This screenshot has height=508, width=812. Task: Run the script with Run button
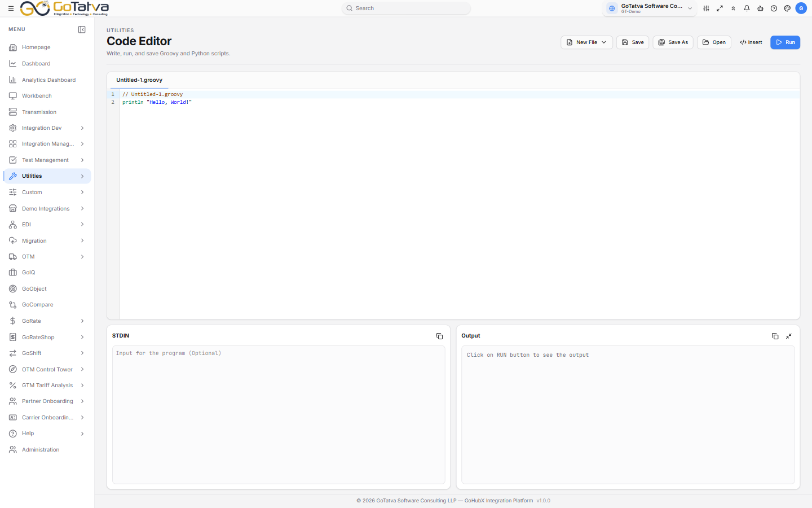click(785, 42)
